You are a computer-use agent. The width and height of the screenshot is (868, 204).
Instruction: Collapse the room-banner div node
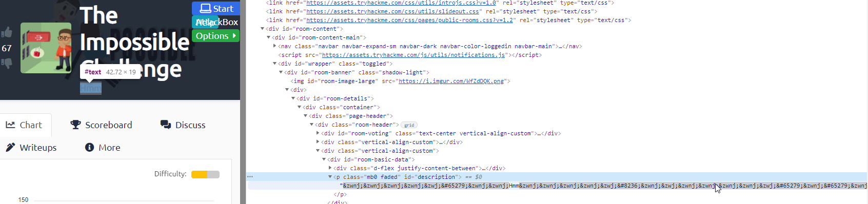281,72
